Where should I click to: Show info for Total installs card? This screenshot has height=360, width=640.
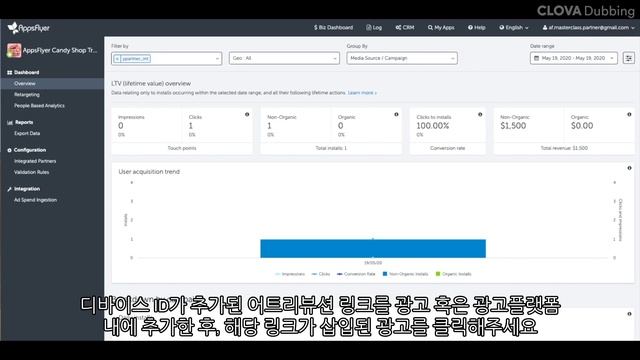pos(396,115)
